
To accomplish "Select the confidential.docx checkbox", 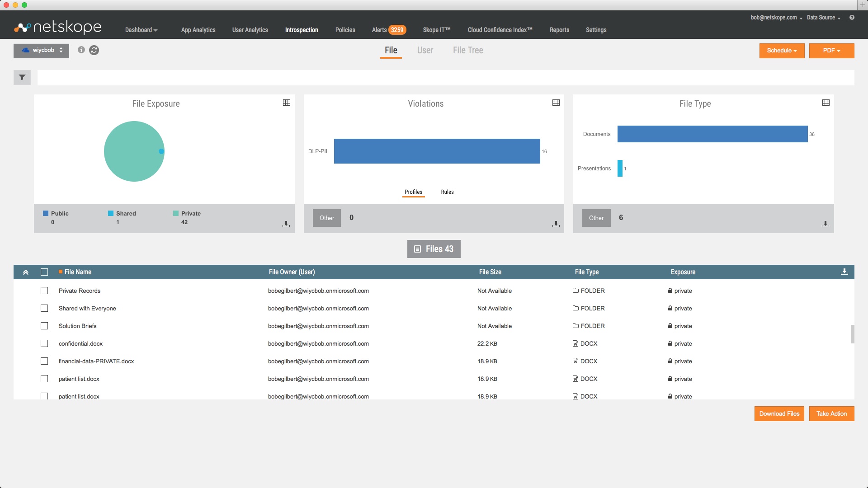I will tap(44, 343).
